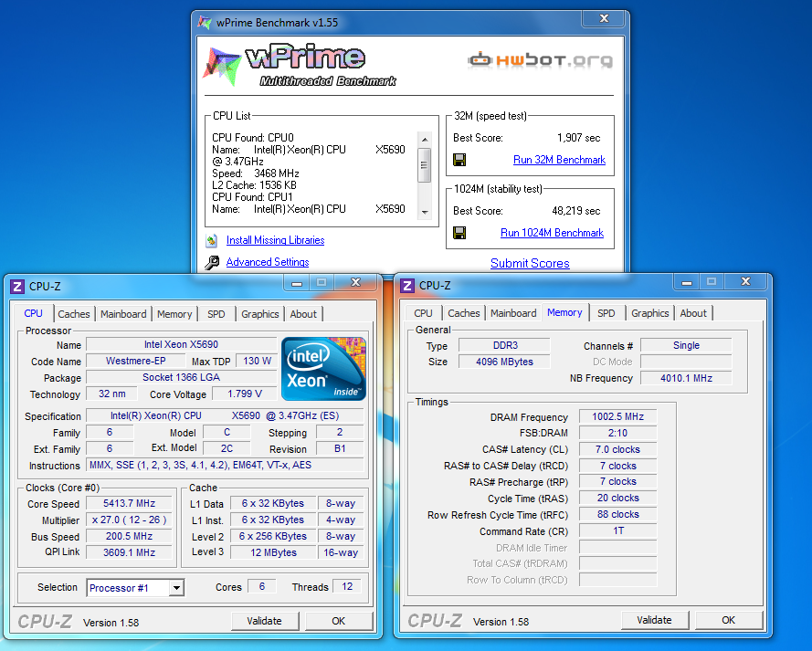Switch to SPD tab in right CPU-Z
Screen dimensions: 812x651
coord(606,313)
